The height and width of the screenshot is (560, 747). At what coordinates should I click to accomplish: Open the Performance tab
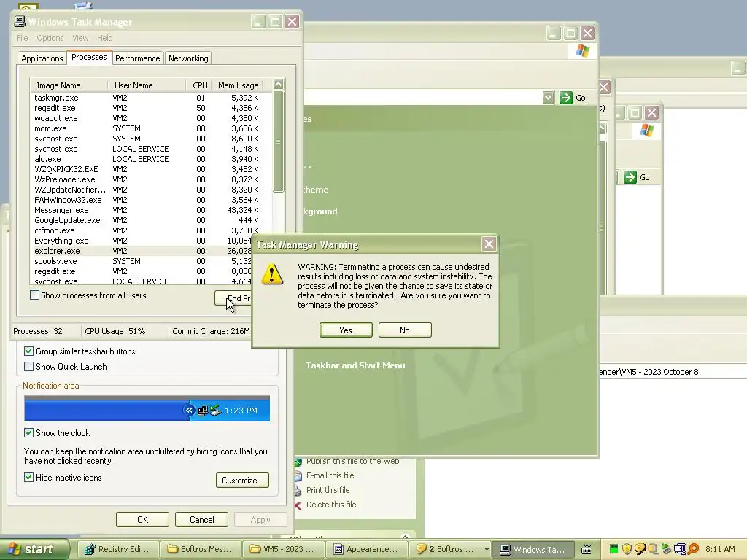tap(138, 58)
